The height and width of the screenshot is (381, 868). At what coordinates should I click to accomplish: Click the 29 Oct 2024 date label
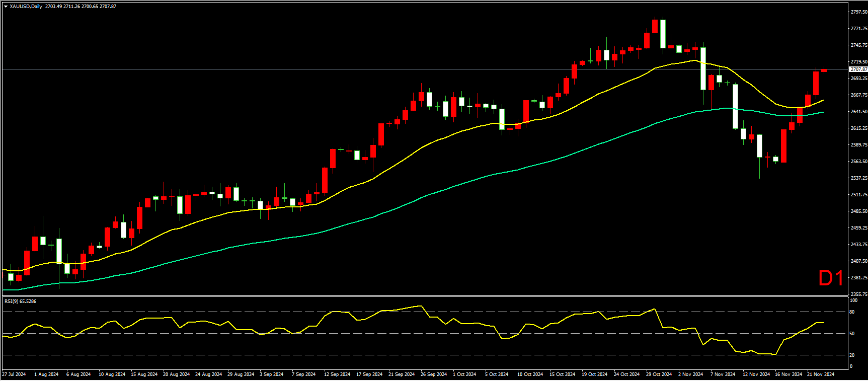click(x=659, y=374)
